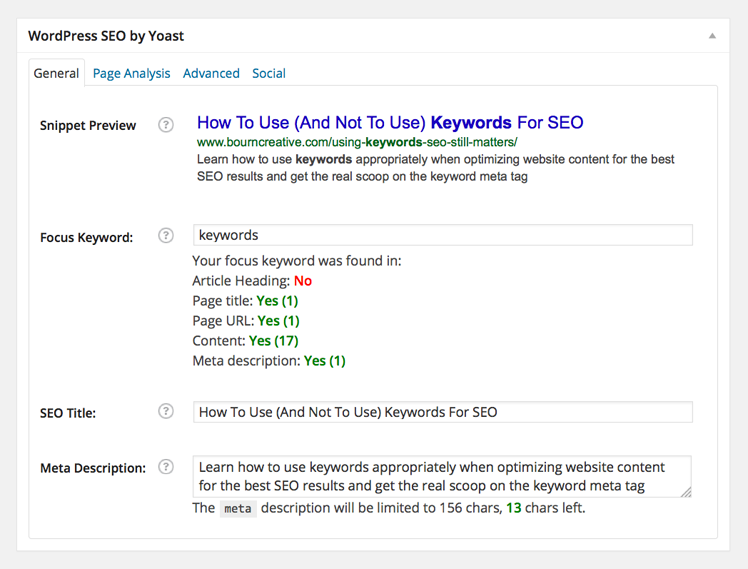Click the blue snippet preview title link
Screen dimensions: 748x569
390,123
